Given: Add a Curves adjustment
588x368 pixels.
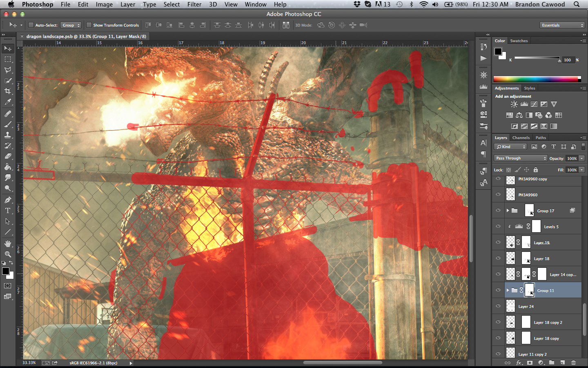Looking at the screenshot, I should click(534, 104).
